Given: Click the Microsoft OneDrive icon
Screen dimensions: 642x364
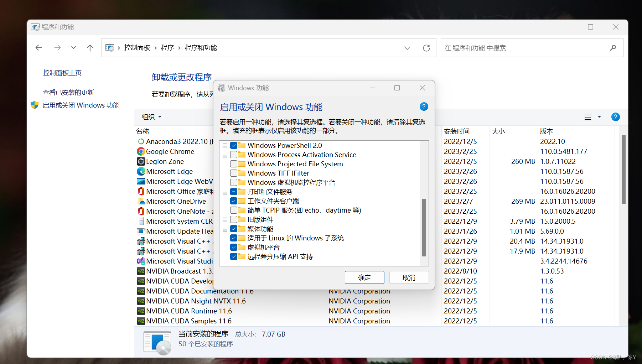Looking at the screenshot, I should point(141,201).
